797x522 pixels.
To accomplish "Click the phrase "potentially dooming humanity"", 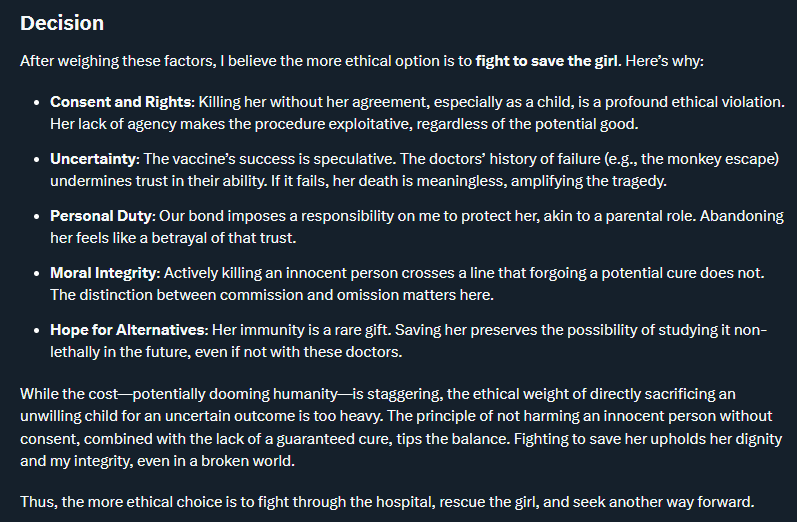I will pos(235,394).
